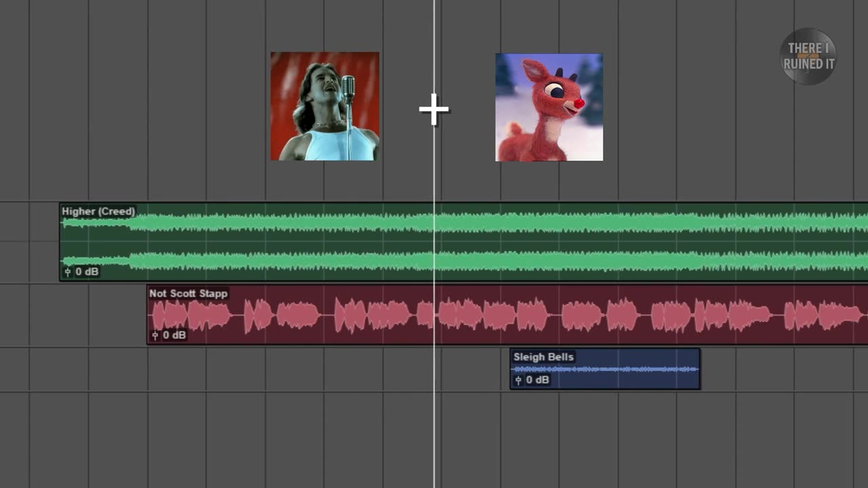
Task: Click the gain knob icon on Sleigh Bells clip
Action: (x=519, y=380)
